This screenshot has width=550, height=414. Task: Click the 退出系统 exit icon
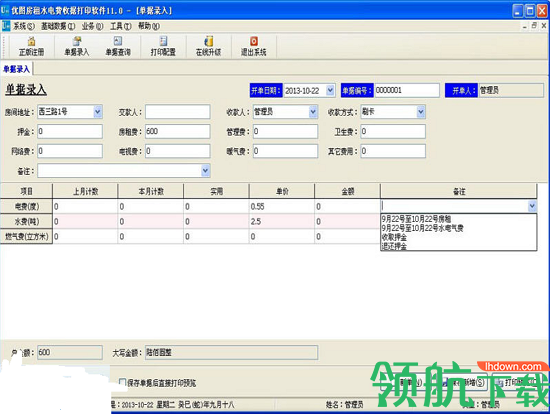(254, 46)
